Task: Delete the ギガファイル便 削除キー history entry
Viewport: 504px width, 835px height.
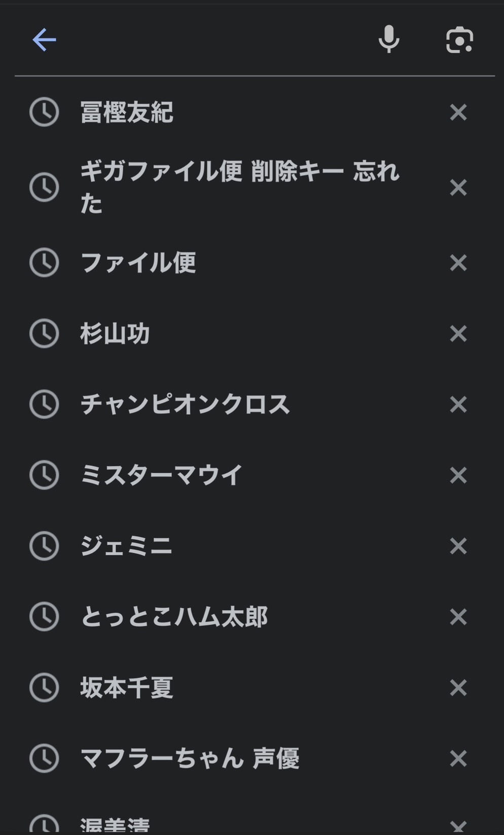Action: pyautogui.click(x=458, y=188)
